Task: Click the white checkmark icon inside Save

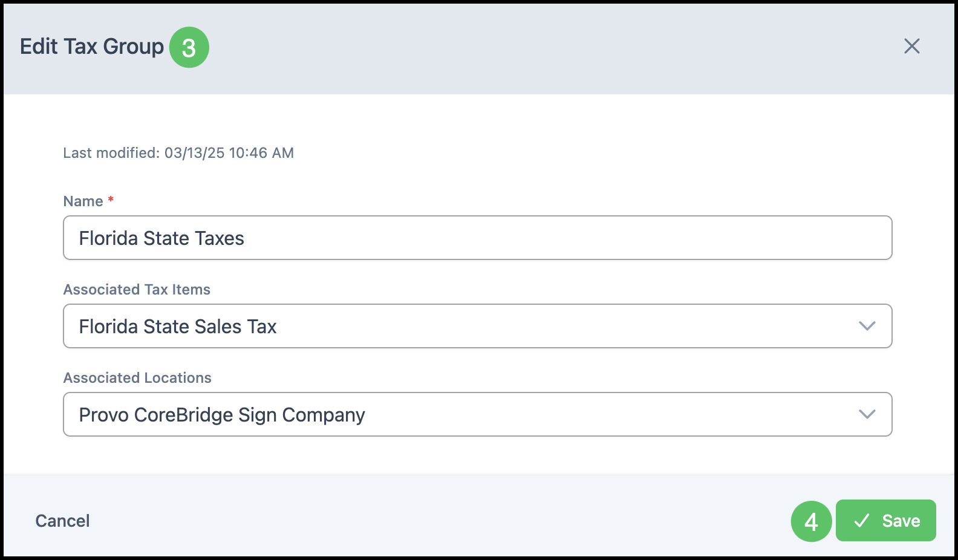Action: (x=862, y=521)
